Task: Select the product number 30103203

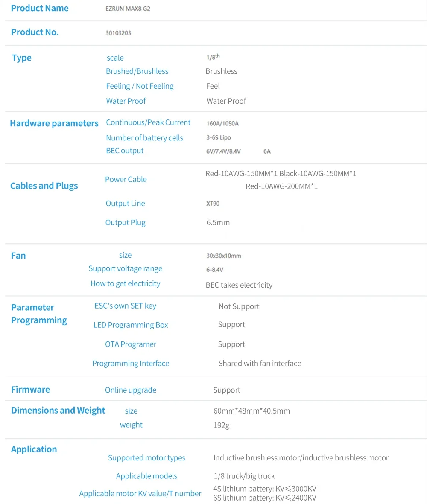Action: tap(118, 33)
